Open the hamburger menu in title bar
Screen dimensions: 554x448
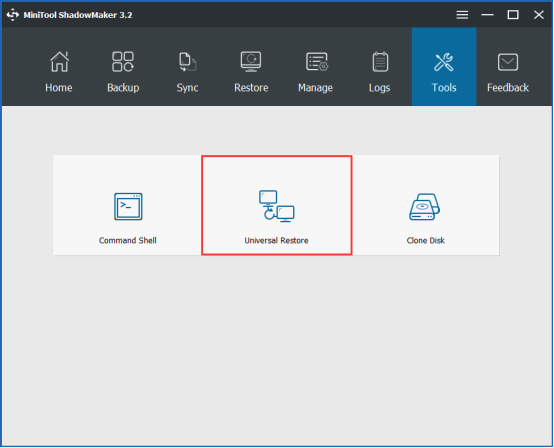click(462, 15)
